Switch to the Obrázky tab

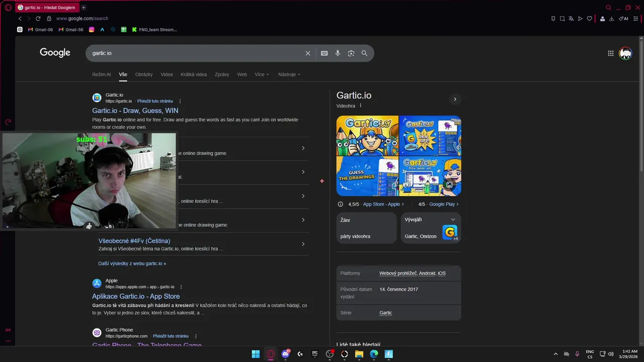click(x=144, y=74)
